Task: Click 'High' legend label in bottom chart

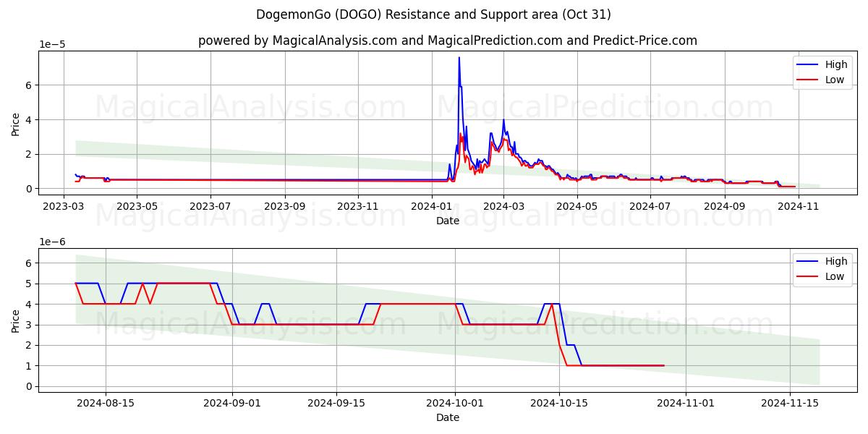Action: [836, 261]
